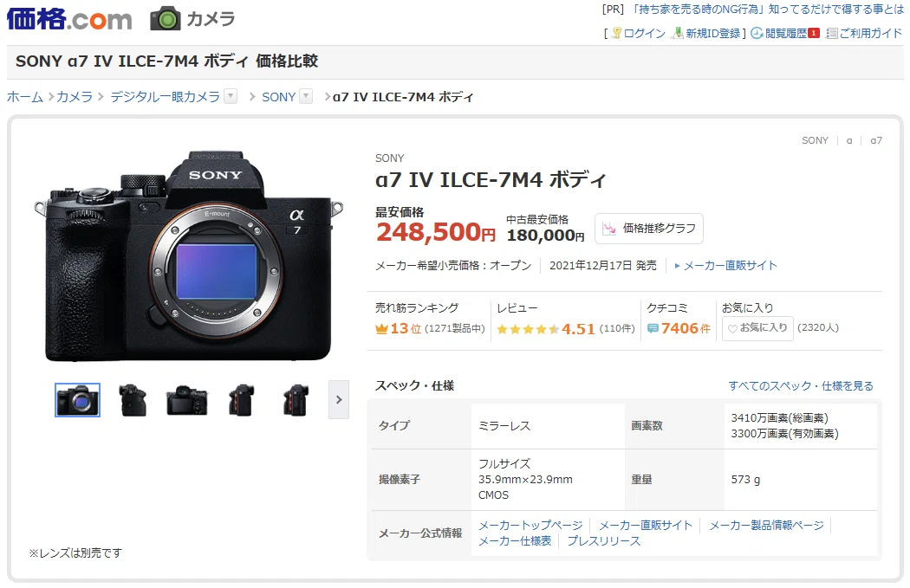Click the 2021年12月17日 発売 text
The height and width of the screenshot is (588, 910).
click(603, 266)
